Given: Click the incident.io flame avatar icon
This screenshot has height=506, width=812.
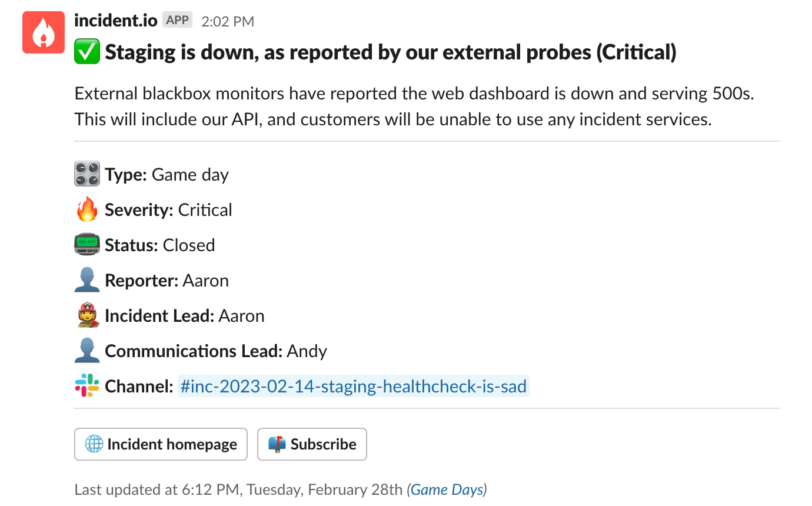Looking at the screenshot, I should click(x=43, y=32).
